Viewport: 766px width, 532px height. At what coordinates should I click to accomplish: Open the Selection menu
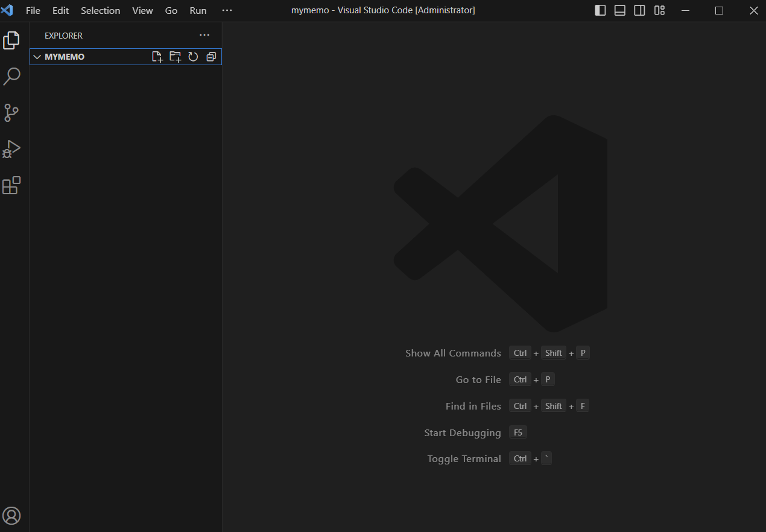coord(101,10)
